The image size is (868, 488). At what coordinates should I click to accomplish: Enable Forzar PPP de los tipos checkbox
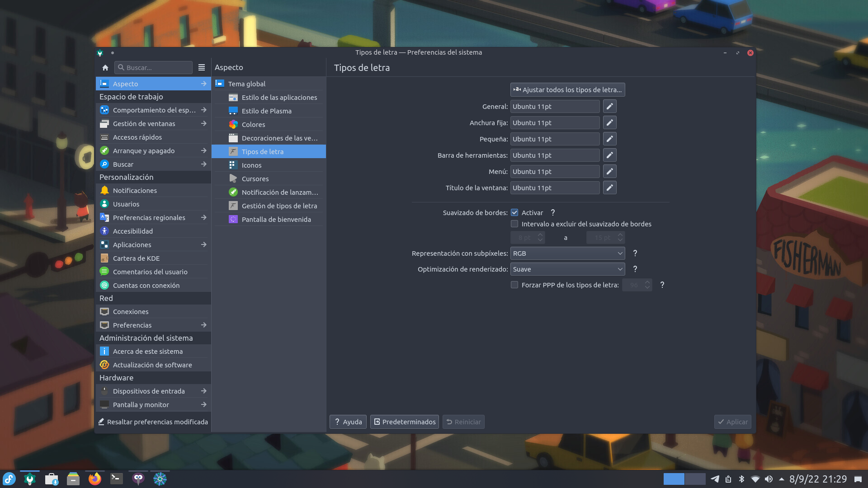(514, 285)
